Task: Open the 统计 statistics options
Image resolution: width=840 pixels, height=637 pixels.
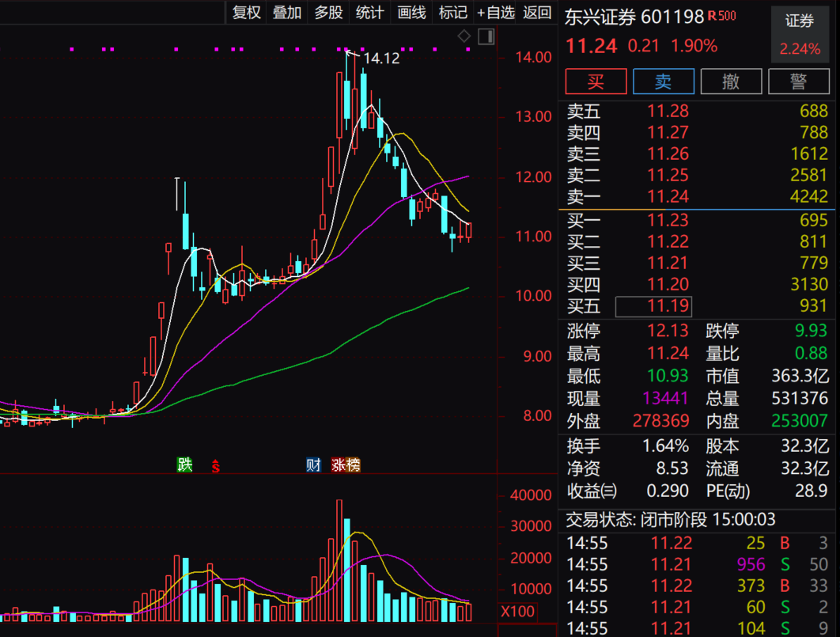Action: coord(369,13)
